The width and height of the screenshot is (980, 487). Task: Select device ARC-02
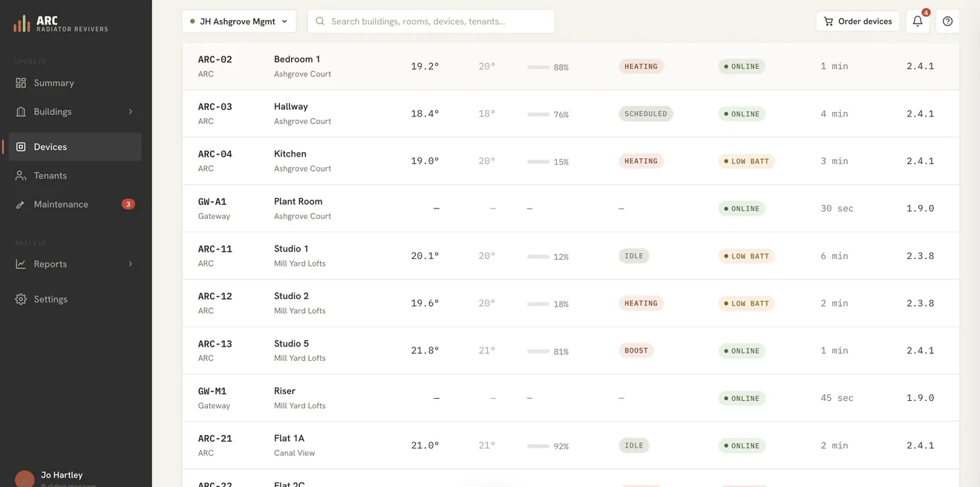pyautogui.click(x=215, y=59)
